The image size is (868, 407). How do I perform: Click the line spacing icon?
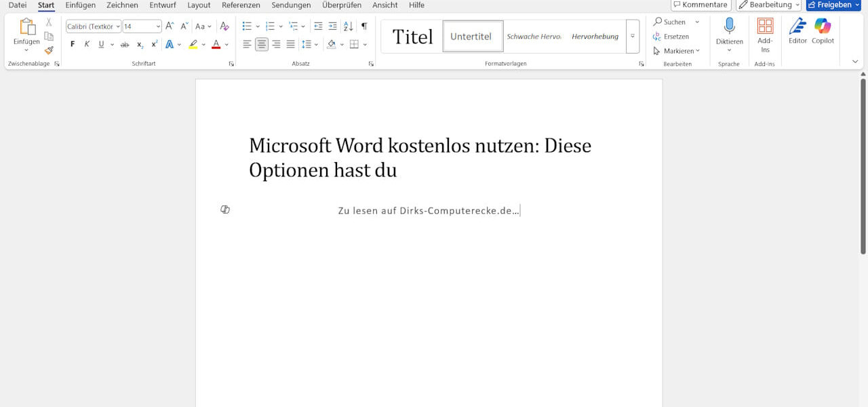click(307, 45)
